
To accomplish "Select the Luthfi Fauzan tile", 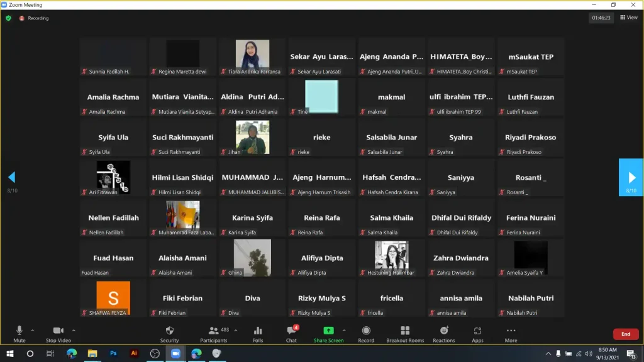I will [x=531, y=97].
